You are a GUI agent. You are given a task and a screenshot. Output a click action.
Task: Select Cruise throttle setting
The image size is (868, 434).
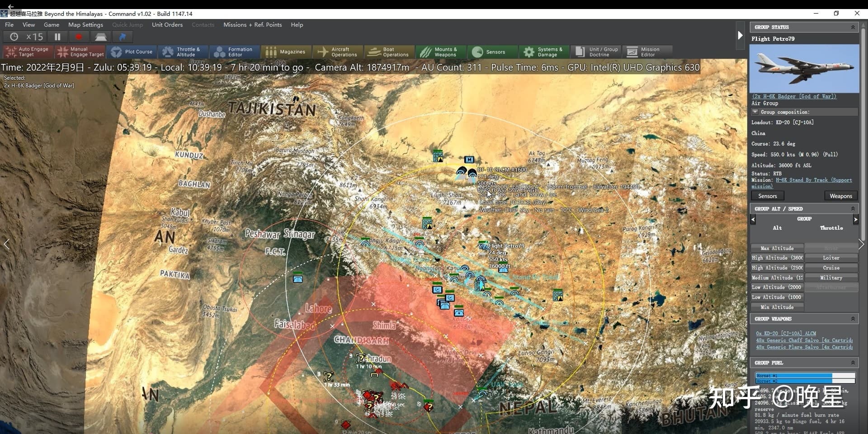(x=831, y=268)
